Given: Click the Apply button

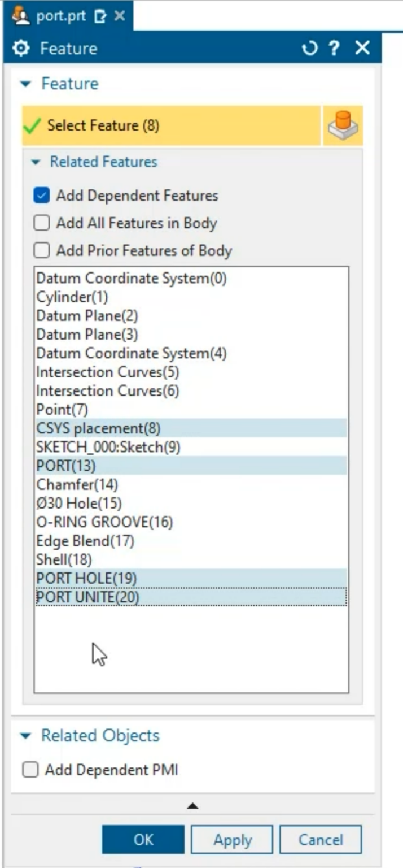Looking at the screenshot, I should (x=231, y=840).
